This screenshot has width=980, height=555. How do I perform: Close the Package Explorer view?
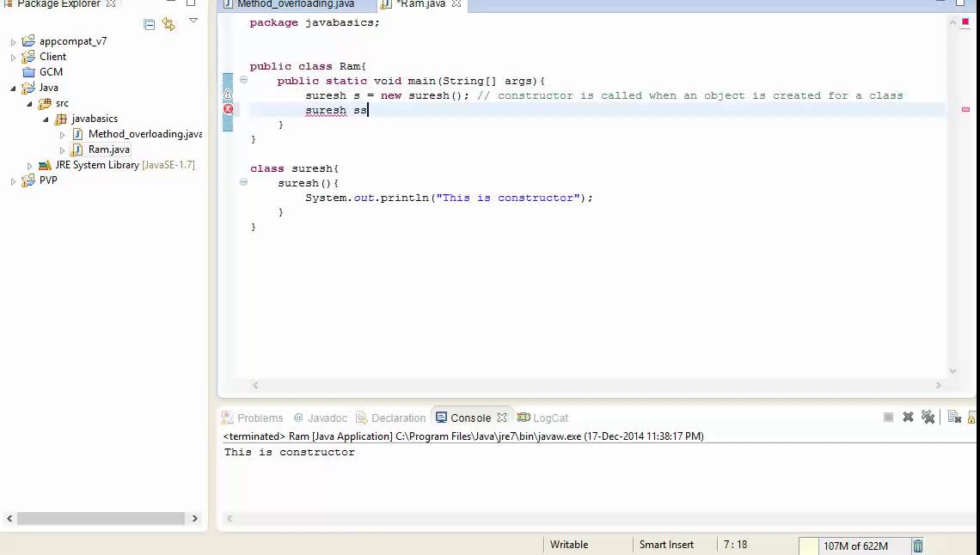coord(111,3)
